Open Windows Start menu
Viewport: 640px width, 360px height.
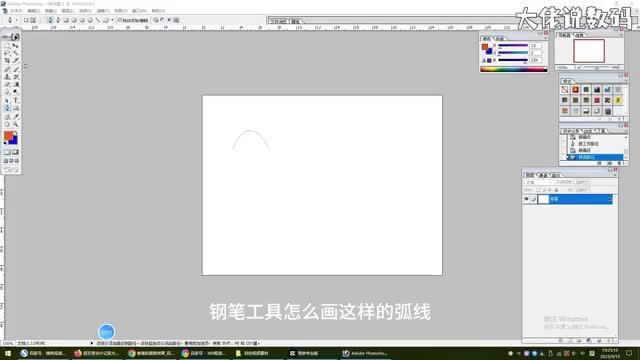tap(8, 353)
